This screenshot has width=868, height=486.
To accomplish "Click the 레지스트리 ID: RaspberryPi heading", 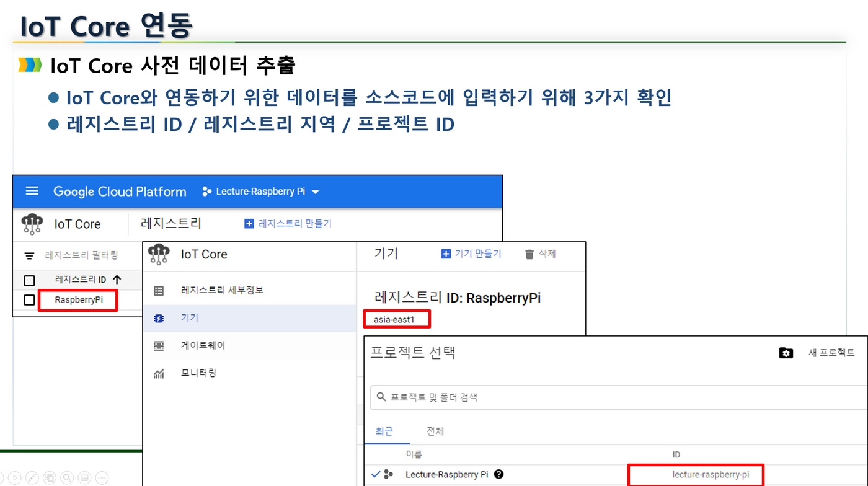I will click(458, 298).
